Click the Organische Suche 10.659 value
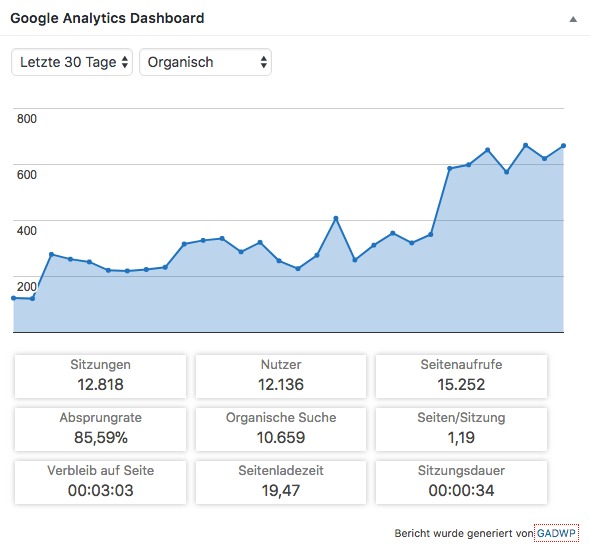Screen dimensions: 590x550 tap(281, 438)
